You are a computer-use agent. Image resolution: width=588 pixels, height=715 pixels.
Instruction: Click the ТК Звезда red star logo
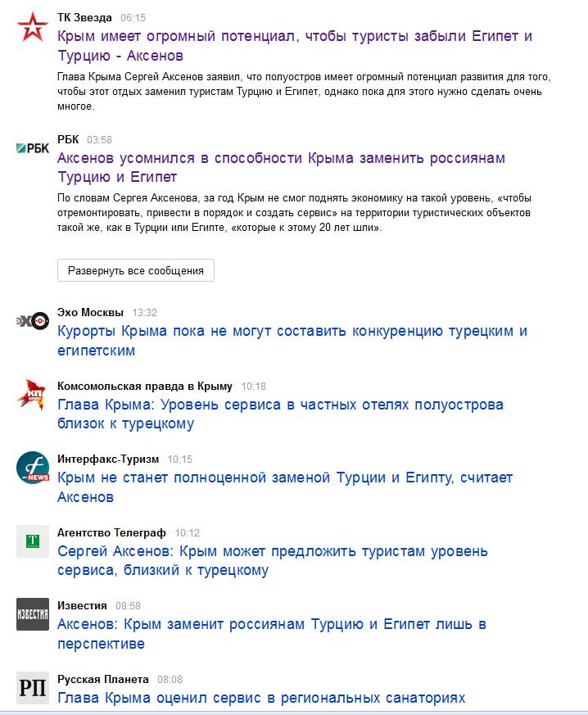coord(33,27)
